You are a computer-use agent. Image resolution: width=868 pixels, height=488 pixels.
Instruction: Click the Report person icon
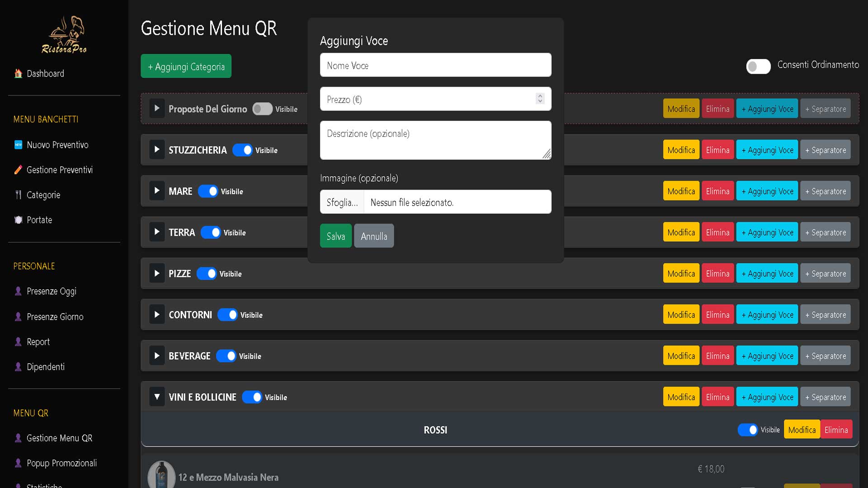[x=18, y=342]
